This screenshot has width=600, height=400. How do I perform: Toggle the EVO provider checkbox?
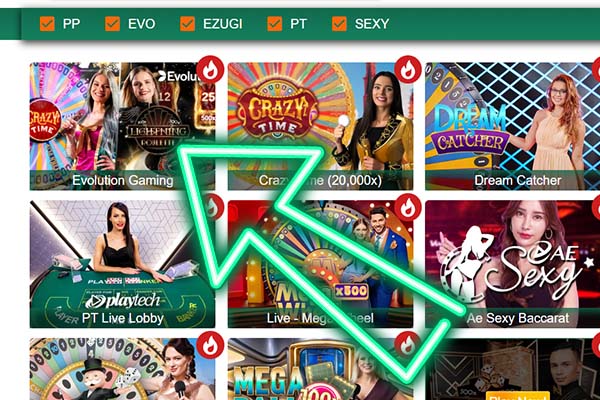(112, 24)
